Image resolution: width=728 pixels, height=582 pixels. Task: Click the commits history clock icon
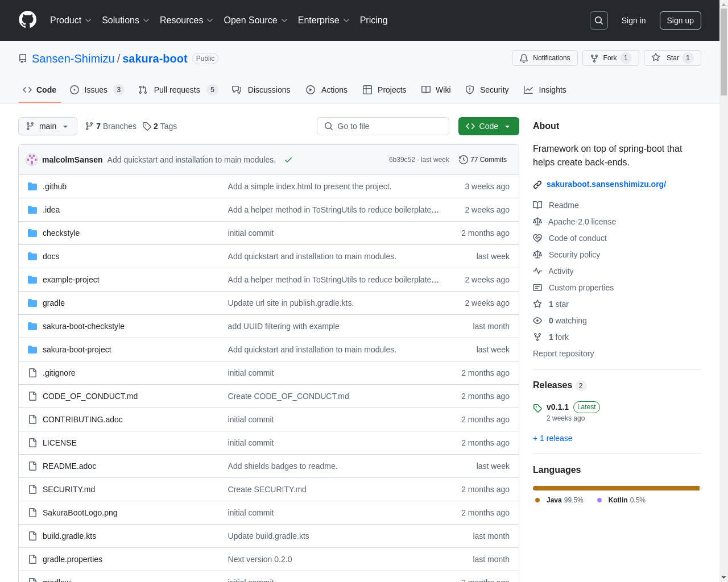464,160
